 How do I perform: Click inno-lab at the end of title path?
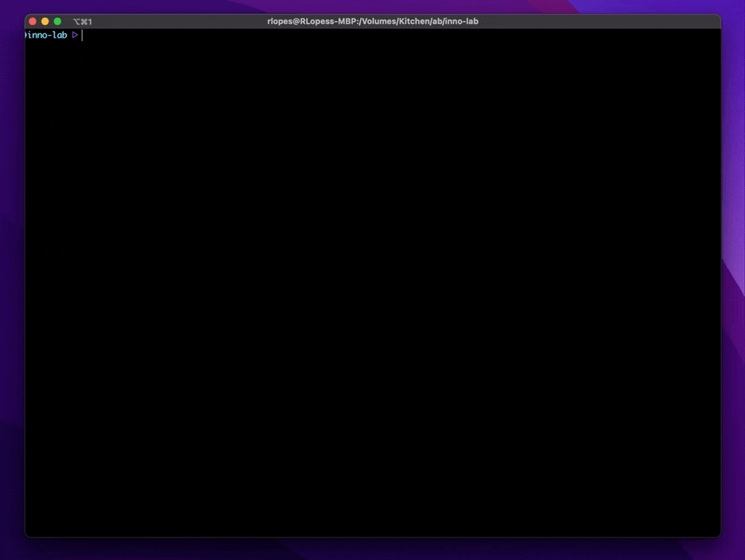pos(461,22)
